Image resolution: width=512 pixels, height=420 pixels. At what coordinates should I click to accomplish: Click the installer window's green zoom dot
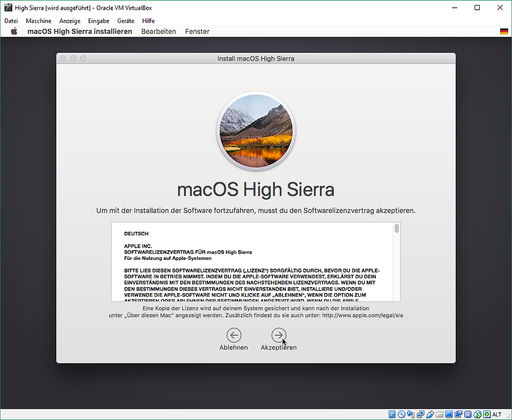point(83,58)
